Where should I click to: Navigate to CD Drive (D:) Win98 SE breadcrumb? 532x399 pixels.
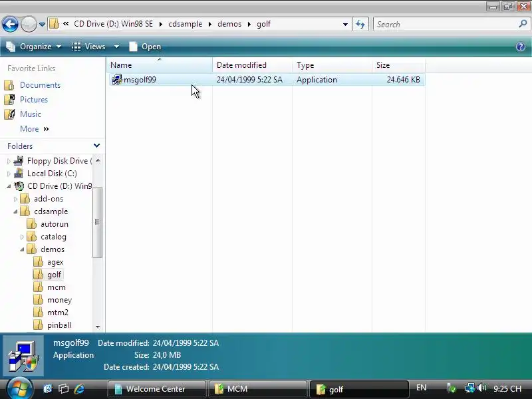pyautogui.click(x=113, y=24)
